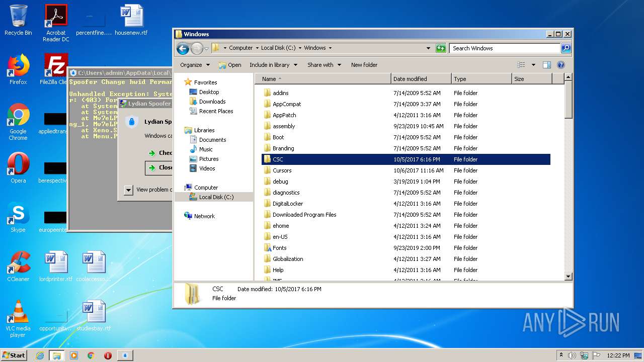Select the addins folder icon

[x=268, y=93]
